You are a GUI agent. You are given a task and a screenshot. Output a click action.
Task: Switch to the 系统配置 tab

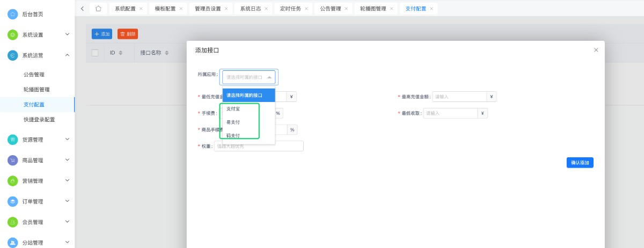click(125, 9)
